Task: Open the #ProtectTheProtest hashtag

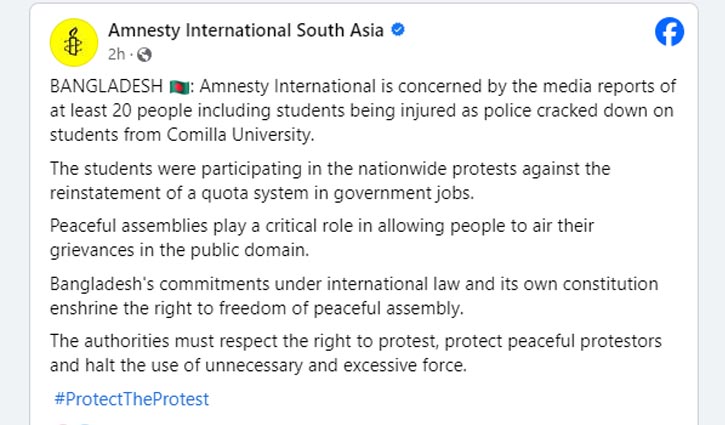Action: click(x=131, y=399)
